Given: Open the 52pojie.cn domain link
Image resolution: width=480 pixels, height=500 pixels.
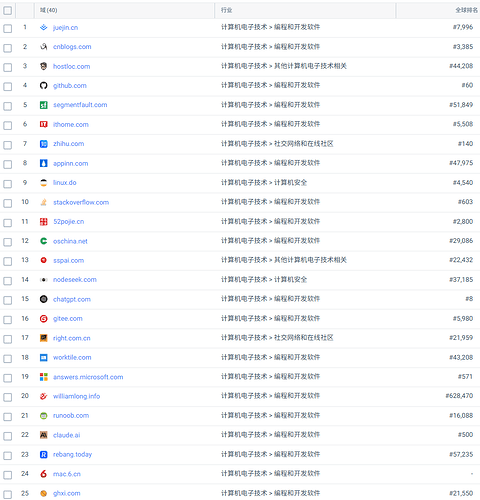Looking at the screenshot, I should pos(69,221).
